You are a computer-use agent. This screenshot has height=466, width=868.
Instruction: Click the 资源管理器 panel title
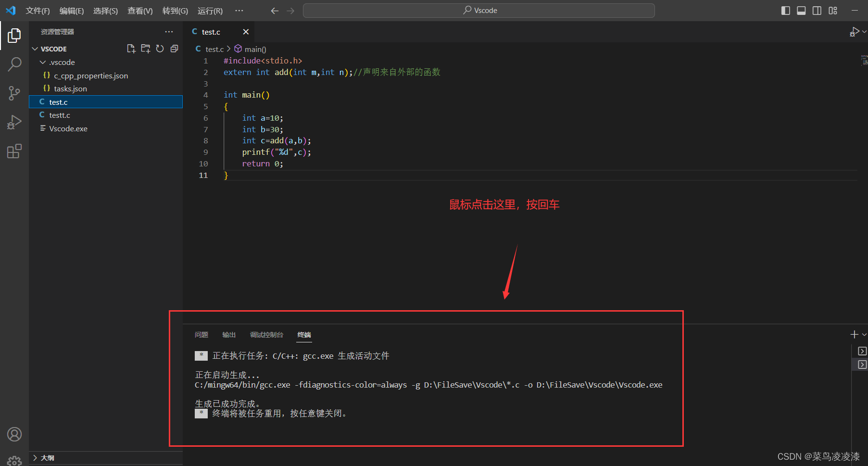[x=57, y=32]
